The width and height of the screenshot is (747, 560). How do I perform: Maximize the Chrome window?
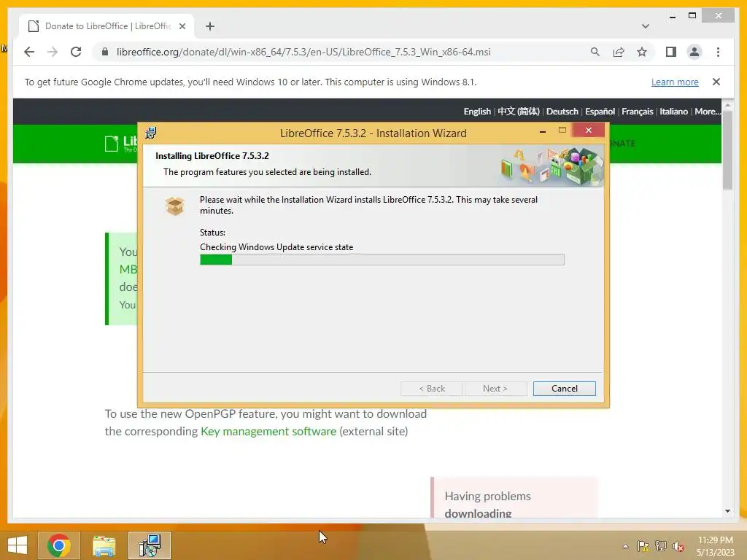pyautogui.click(x=692, y=16)
